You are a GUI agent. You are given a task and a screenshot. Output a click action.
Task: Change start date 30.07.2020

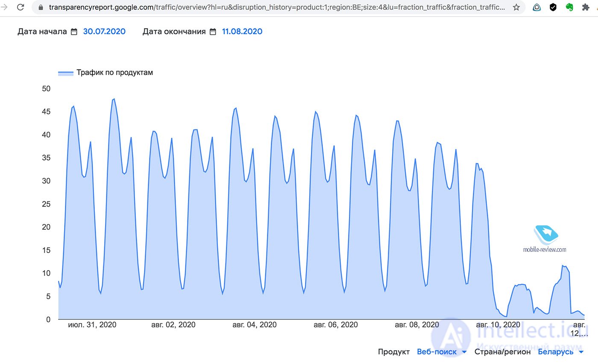tap(104, 32)
